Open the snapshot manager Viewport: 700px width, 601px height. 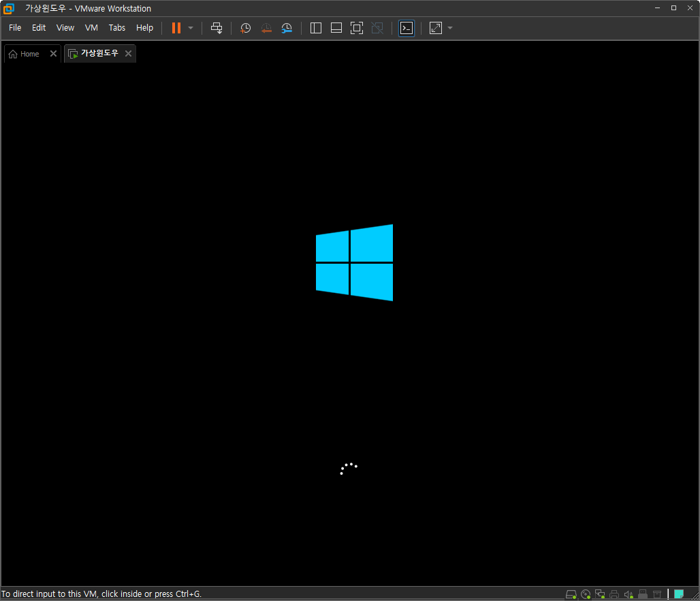tap(287, 28)
